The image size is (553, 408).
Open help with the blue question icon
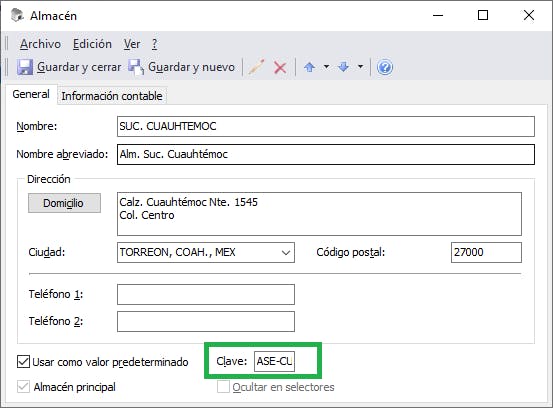click(x=384, y=67)
